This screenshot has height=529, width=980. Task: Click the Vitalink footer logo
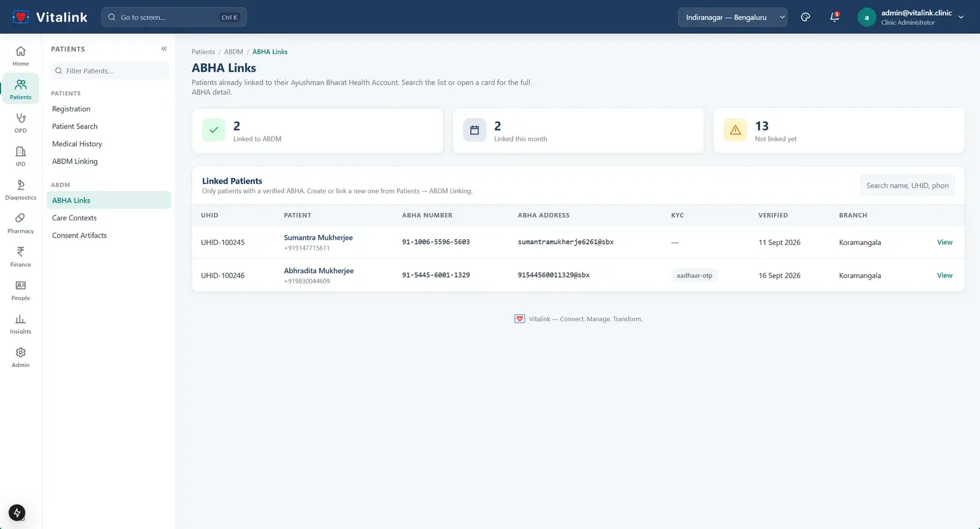(519, 319)
